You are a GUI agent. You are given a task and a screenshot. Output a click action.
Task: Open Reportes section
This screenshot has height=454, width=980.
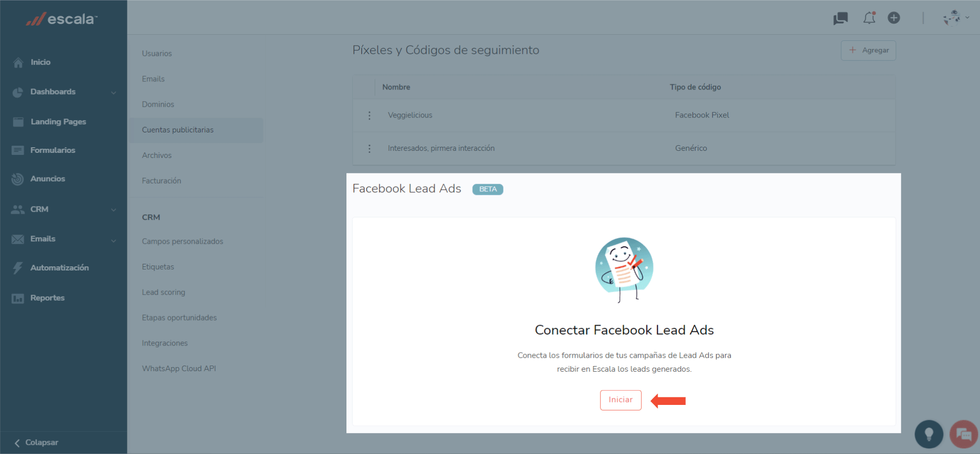click(x=47, y=298)
